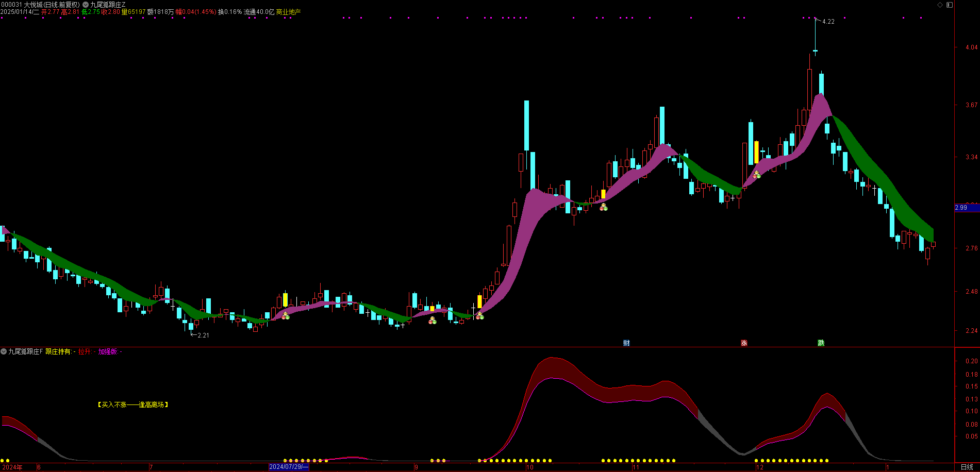Select the 2024/07/29 date marker
Viewport: 980px width, 472px height.
click(289, 467)
